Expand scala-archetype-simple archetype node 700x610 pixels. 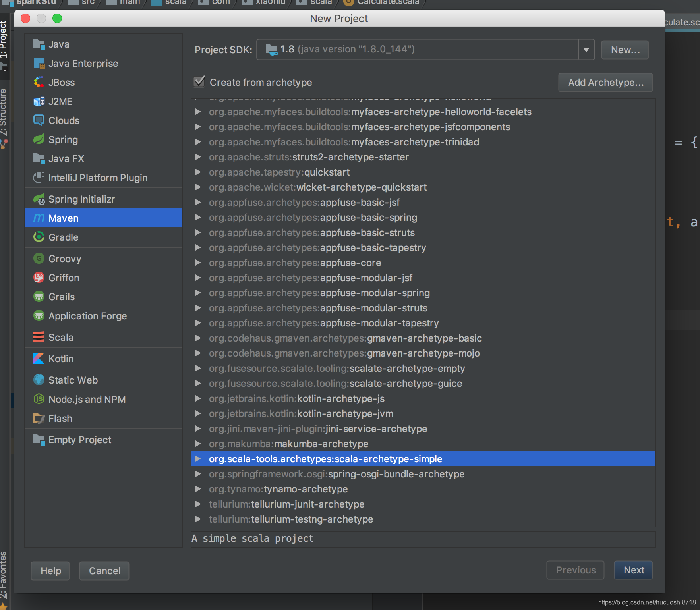pos(197,459)
